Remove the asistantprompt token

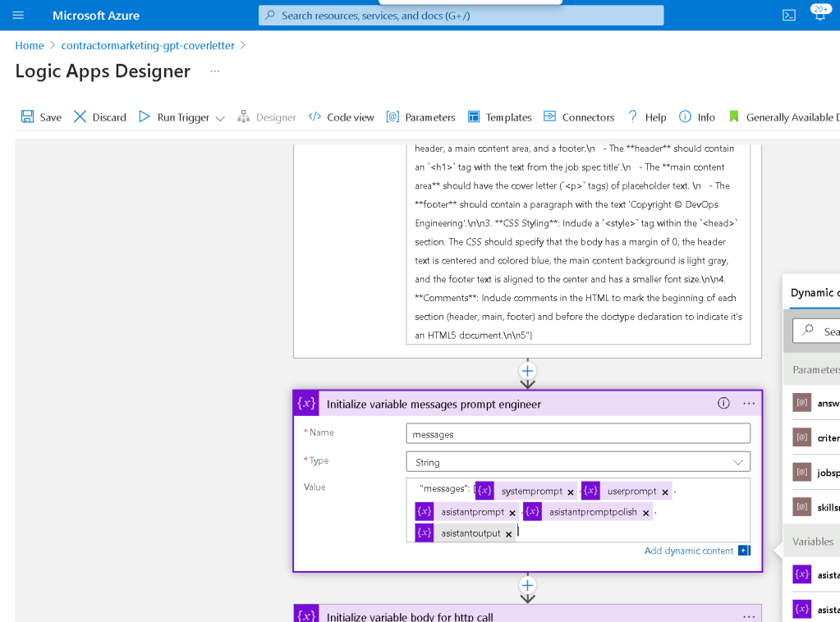[x=512, y=513]
